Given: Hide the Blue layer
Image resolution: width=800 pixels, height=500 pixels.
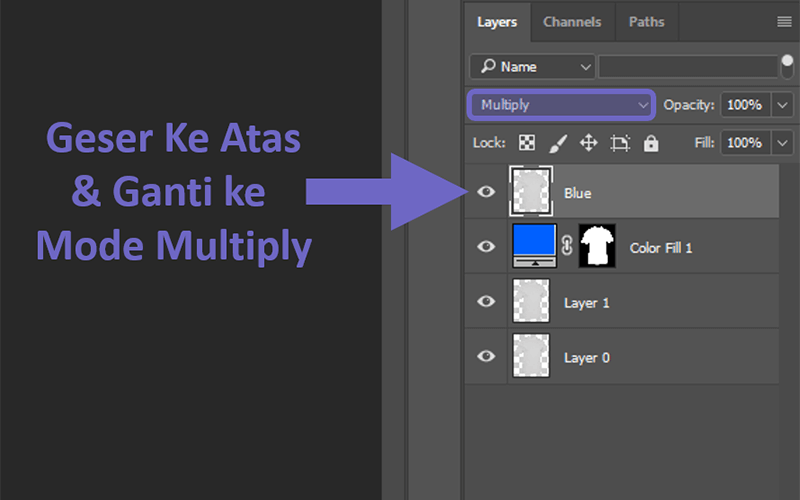Looking at the screenshot, I should pyautogui.click(x=486, y=192).
